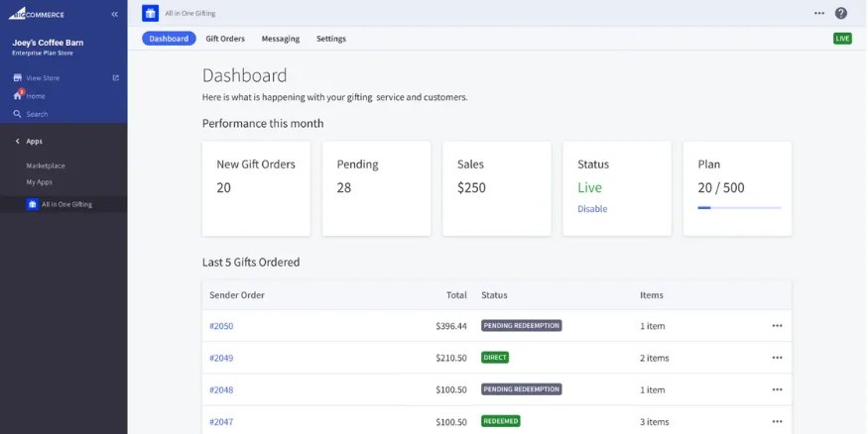868x434 pixels.
Task: Open the header three-dots menu
Action: click(x=819, y=13)
